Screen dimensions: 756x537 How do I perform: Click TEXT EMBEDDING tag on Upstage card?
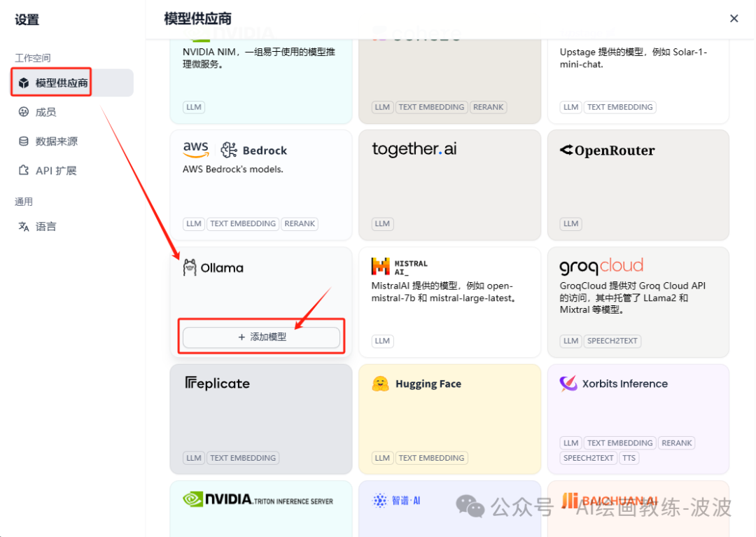click(x=620, y=107)
